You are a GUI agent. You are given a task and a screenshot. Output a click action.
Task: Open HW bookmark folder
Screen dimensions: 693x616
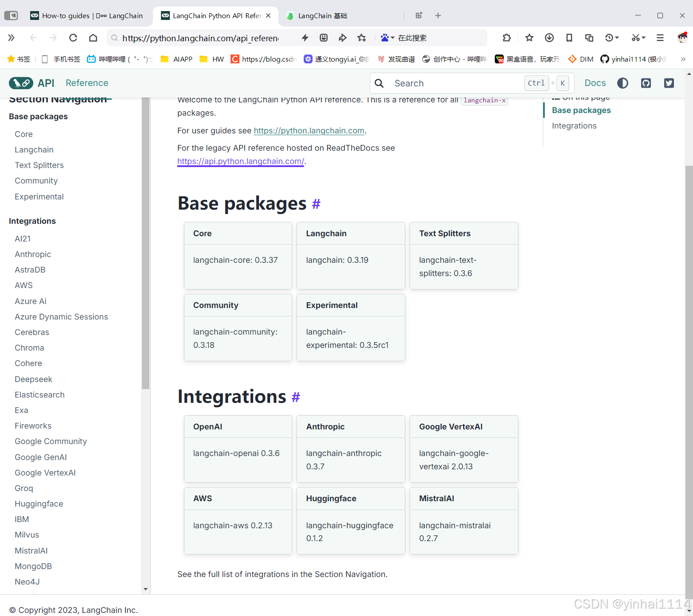[x=212, y=59]
